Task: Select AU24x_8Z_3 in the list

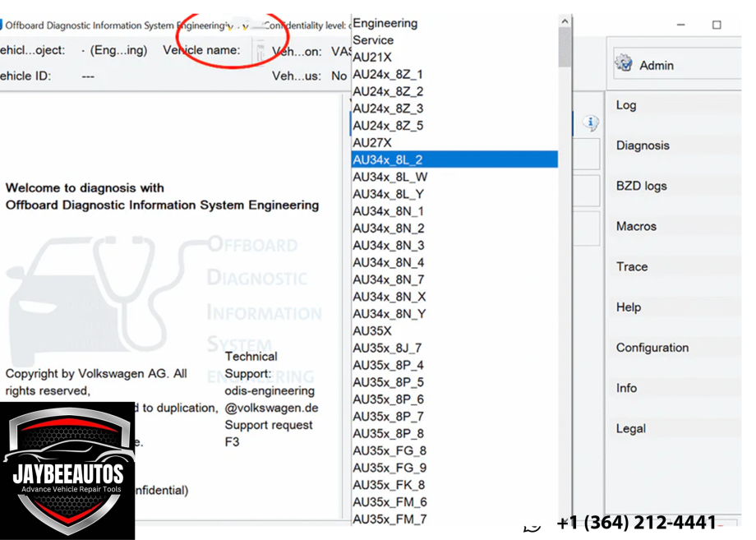Action: coord(454,108)
